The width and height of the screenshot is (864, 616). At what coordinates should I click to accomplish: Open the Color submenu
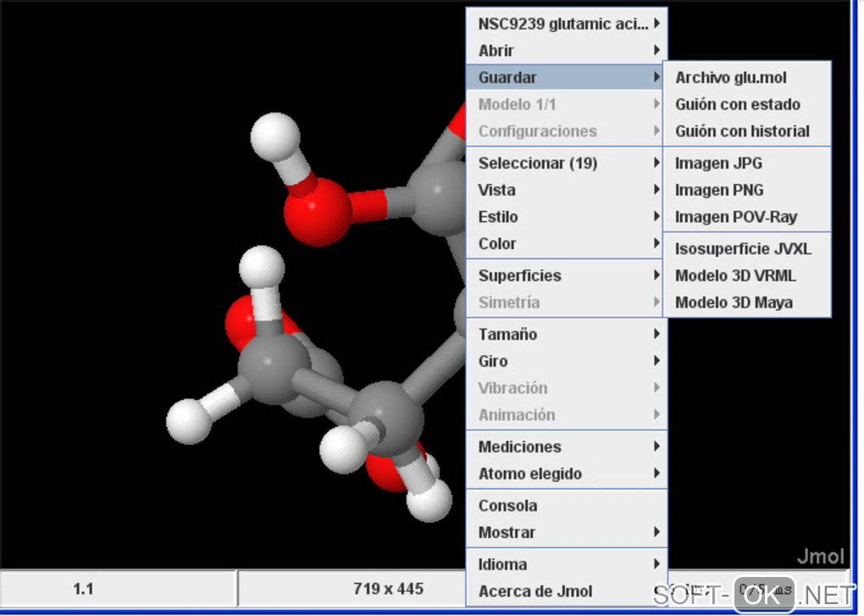[x=565, y=243]
